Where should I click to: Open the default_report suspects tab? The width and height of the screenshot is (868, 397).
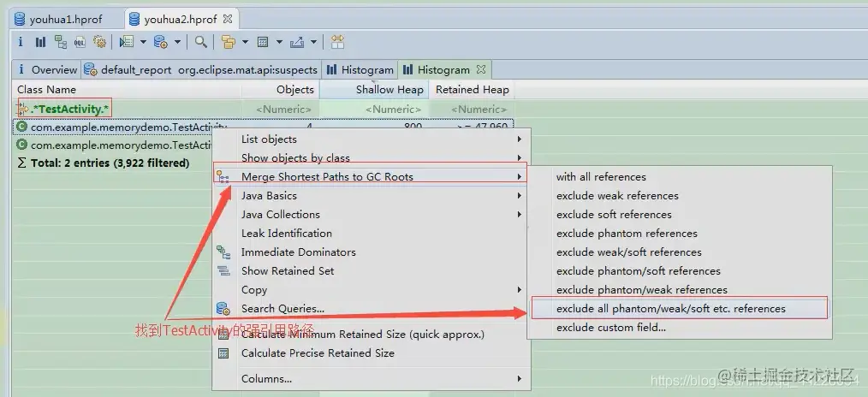201,69
